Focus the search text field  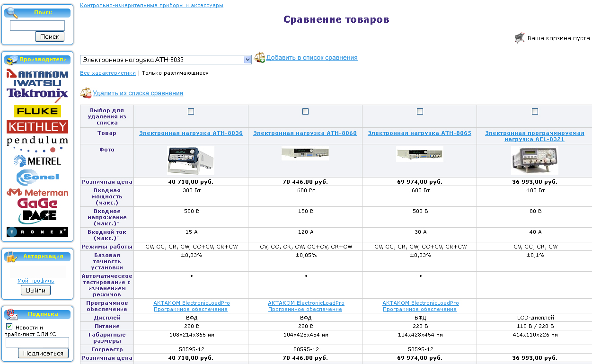pyautogui.click(x=37, y=26)
